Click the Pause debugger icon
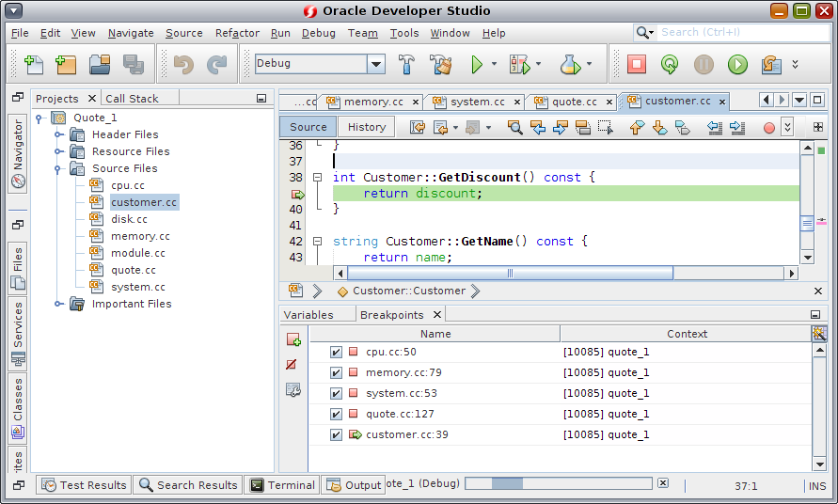838x504 pixels. pyautogui.click(x=704, y=64)
